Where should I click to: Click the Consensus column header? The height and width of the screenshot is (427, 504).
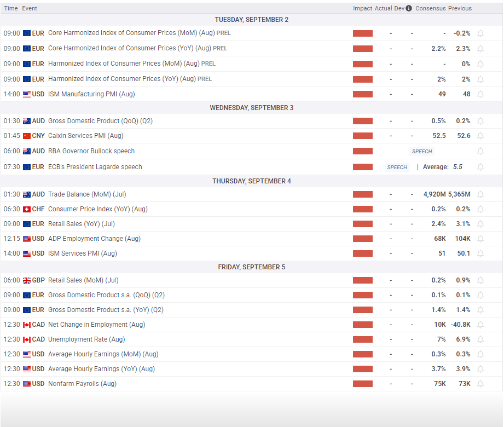tap(430, 8)
